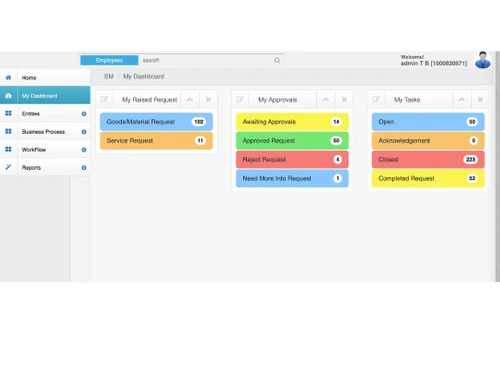Click the SM breadcrumb link
Image resolution: width=500 pixels, height=375 pixels.
(x=109, y=76)
